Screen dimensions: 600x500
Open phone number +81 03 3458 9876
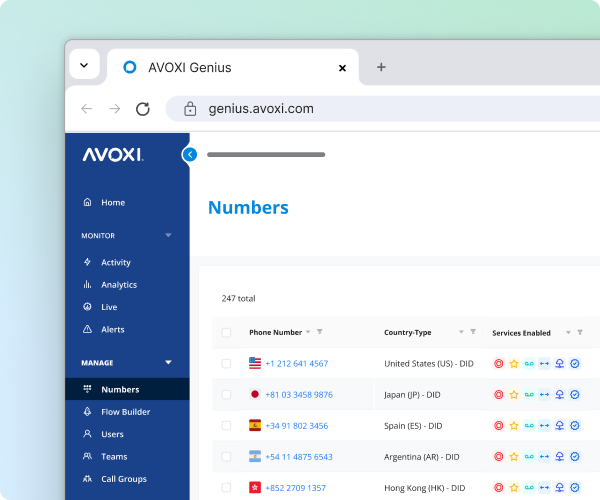298,395
